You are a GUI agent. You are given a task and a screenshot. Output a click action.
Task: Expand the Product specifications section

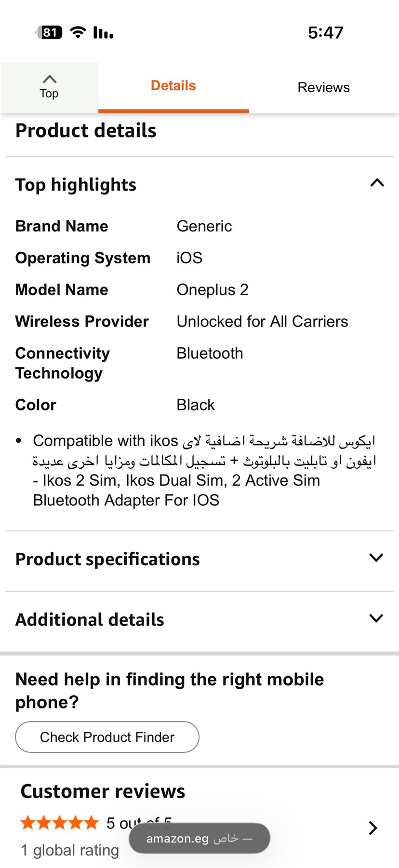pyautogui.click(x=376, y=558)
